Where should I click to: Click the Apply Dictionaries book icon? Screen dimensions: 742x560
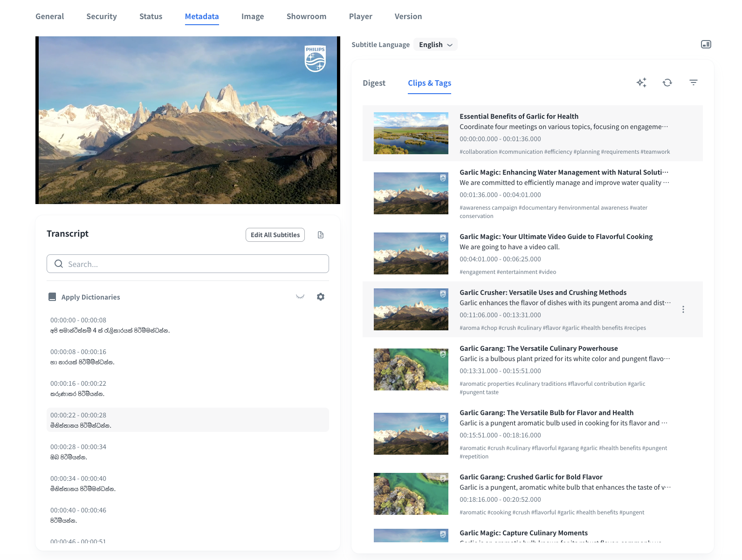click(x=52, y=297)
